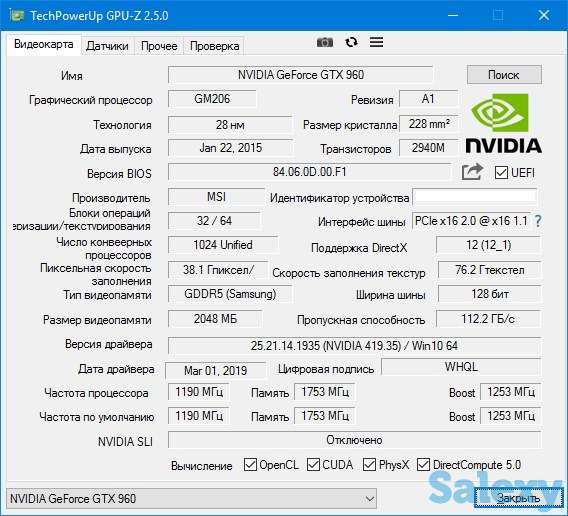Click the WHQL digital signature value

pos(461,367)
